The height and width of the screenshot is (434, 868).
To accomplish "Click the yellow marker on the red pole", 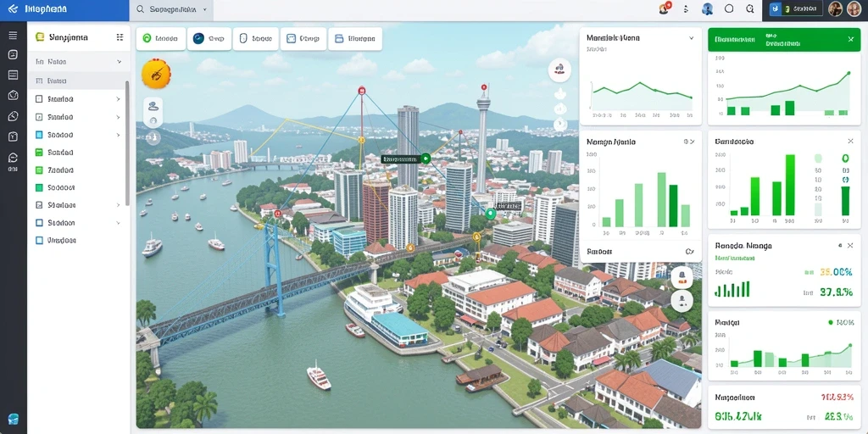I will pos(361,140).
